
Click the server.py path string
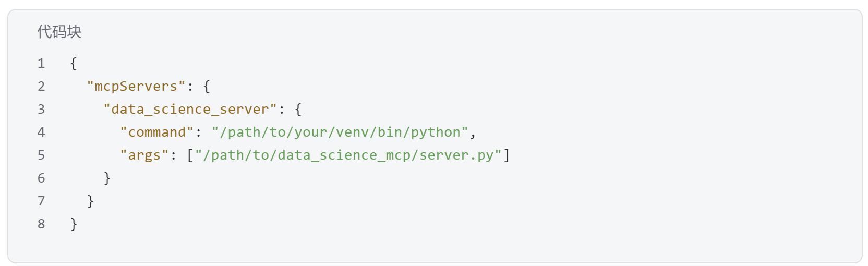pos(348,155)
